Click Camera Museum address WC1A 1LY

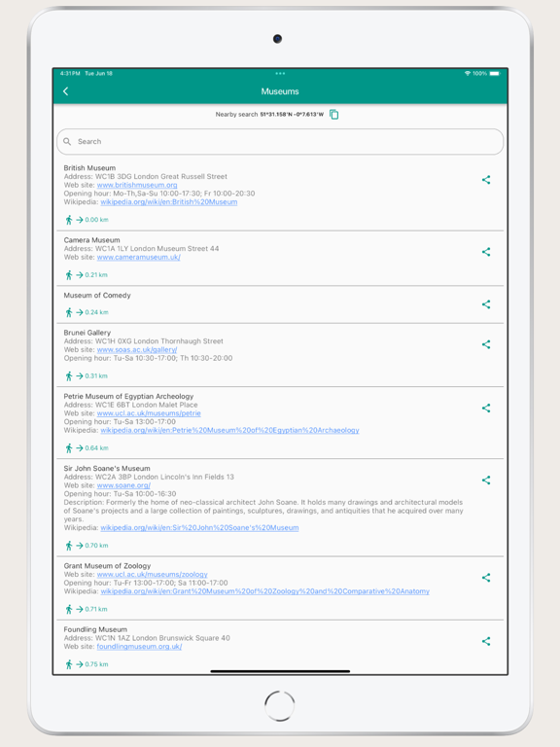point(141,249)
